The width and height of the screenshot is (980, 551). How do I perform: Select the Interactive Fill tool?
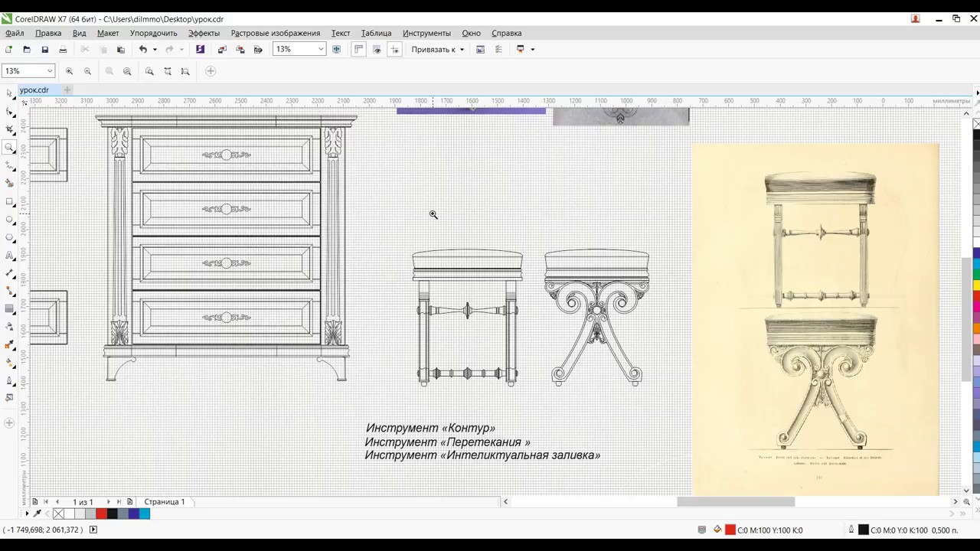pos(9,363)
